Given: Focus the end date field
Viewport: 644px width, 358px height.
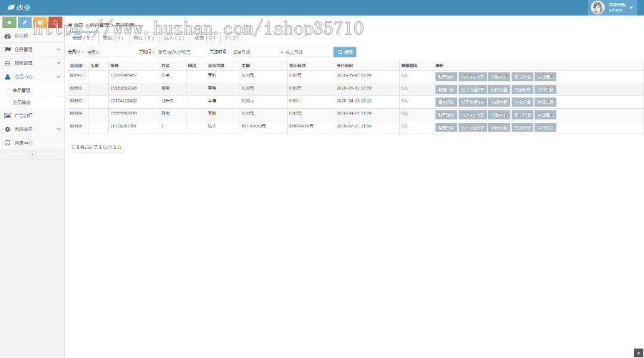Looking at the screenshot, I should [308, 52].
